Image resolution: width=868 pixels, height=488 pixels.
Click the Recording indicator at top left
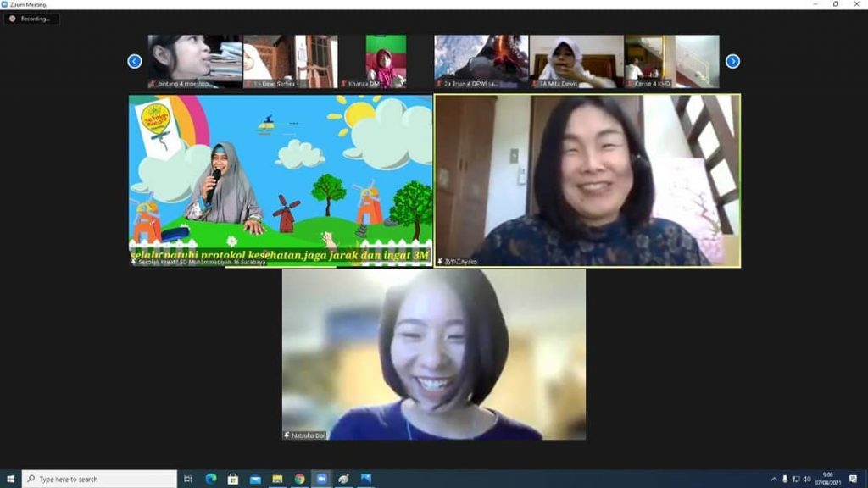coord(31,19)
